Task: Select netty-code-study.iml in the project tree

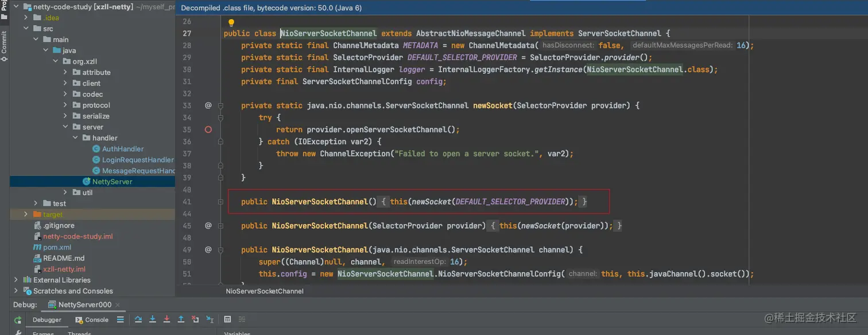Action: [x=78, y=236]
